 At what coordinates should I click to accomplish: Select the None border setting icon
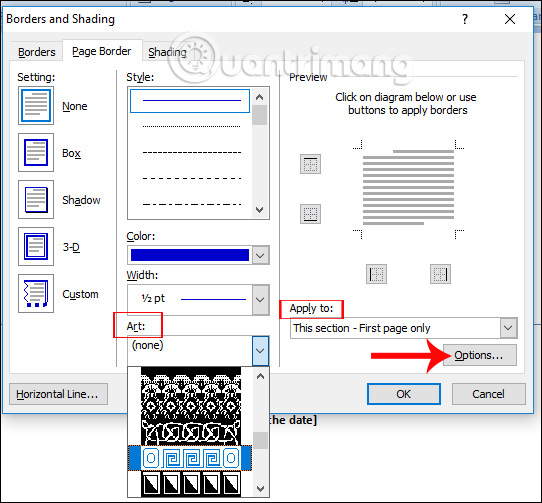pos(36,105)
